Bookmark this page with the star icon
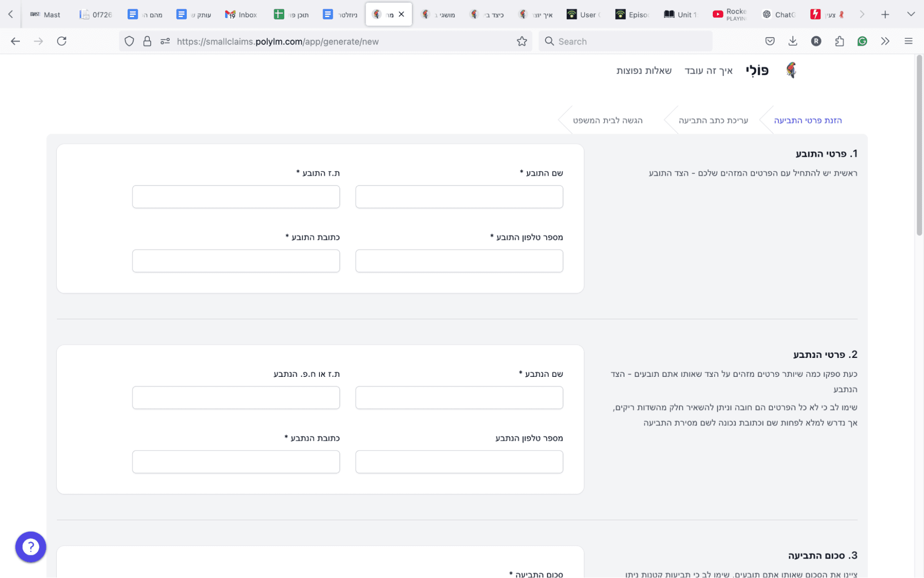Screen dimensions: 924x578 pos(522,41)
